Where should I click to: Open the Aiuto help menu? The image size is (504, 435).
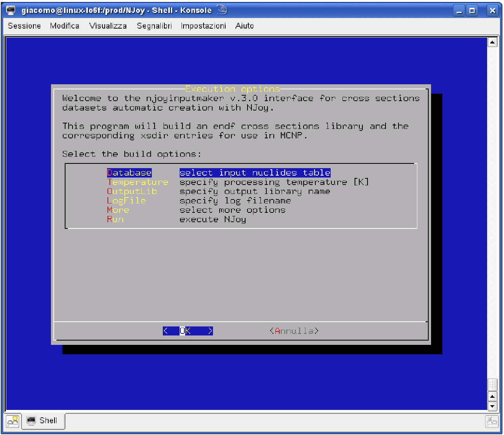pos(244,26)
